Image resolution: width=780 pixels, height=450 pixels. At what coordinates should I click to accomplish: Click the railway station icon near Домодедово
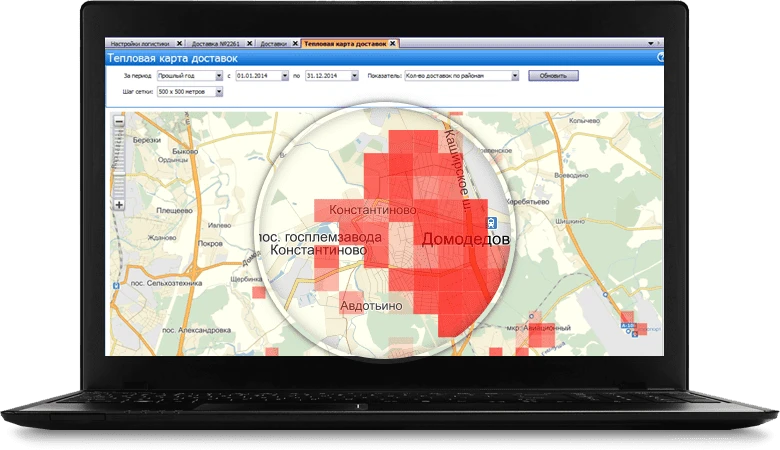point(492,224)
